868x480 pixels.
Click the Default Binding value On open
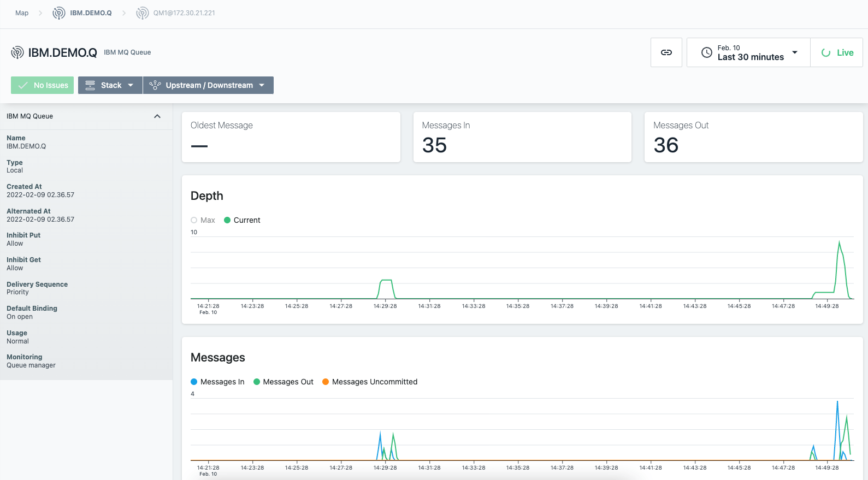[x=20, y=317]
